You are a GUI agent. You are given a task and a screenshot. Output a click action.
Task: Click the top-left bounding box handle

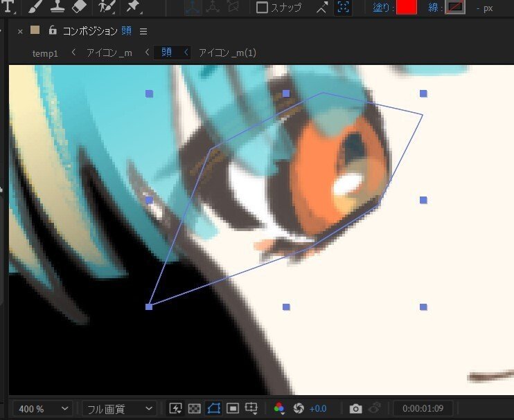[x=149, y=94]
